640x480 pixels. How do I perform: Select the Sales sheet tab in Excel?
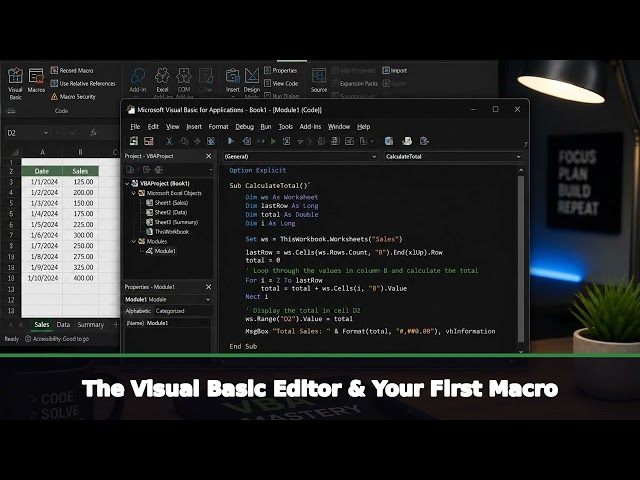[42, 325]
